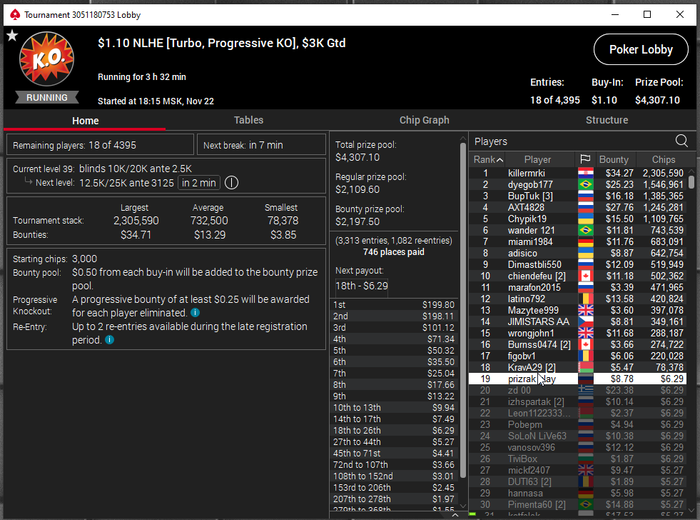Sort players by country flag column
This screenshot has height=520, width=700.
585,159
